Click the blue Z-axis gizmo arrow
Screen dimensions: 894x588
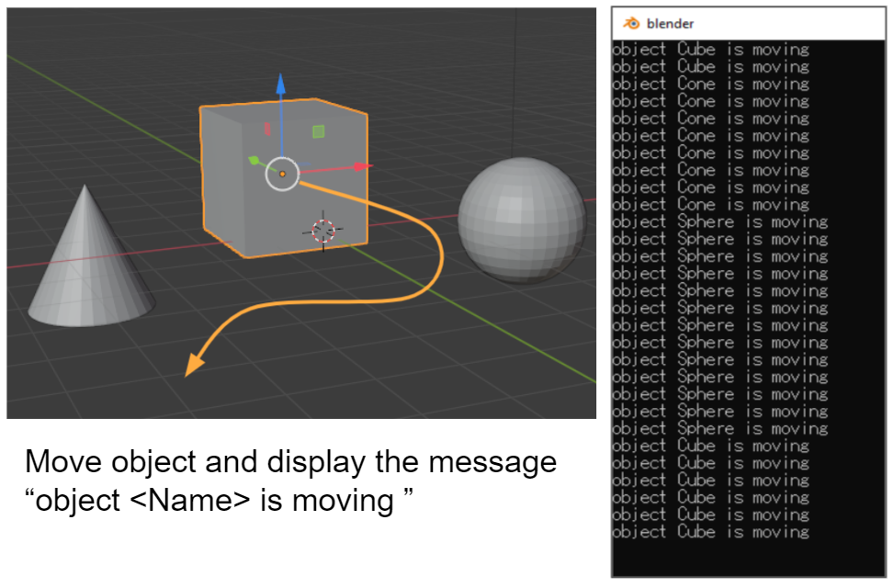280,84
